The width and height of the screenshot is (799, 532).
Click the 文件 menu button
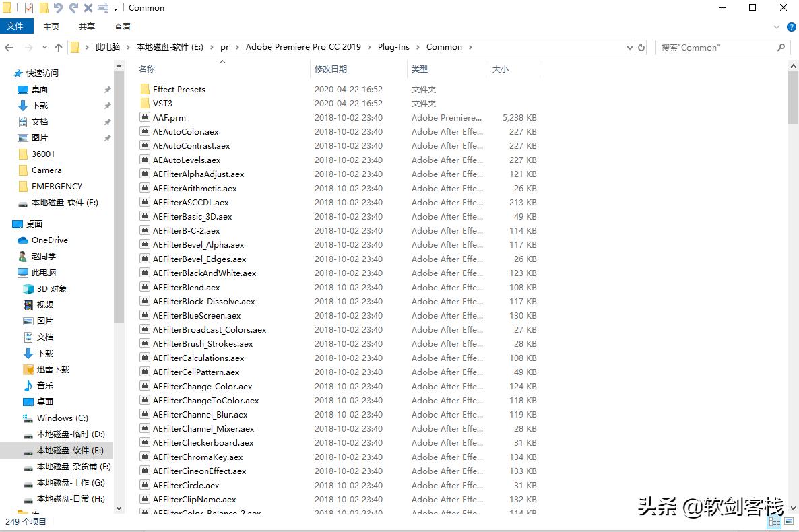[15, 26]
